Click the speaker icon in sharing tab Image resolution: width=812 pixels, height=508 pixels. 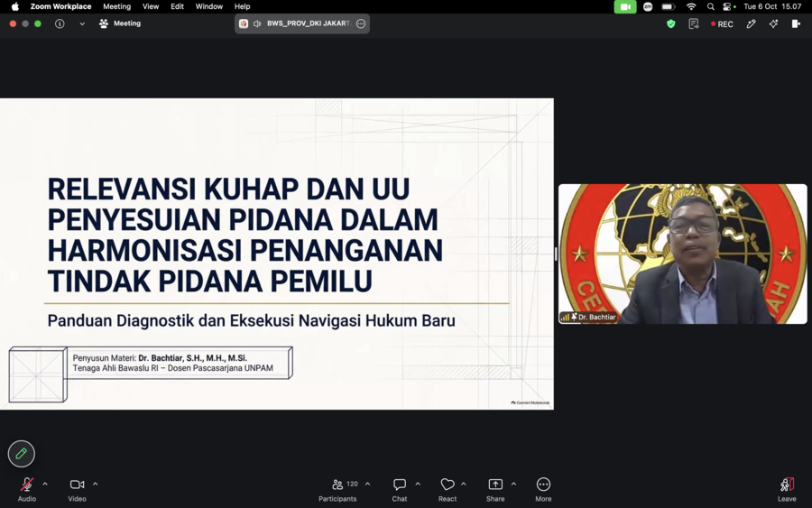point(257,23)
